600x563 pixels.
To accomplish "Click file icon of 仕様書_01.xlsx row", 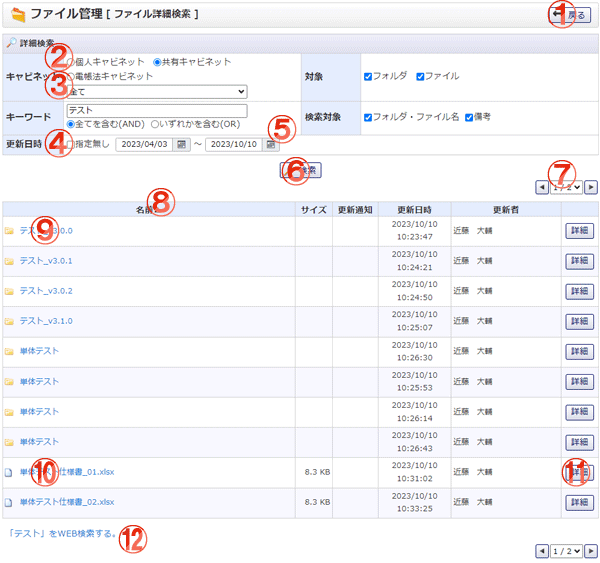I will [8, 473].
